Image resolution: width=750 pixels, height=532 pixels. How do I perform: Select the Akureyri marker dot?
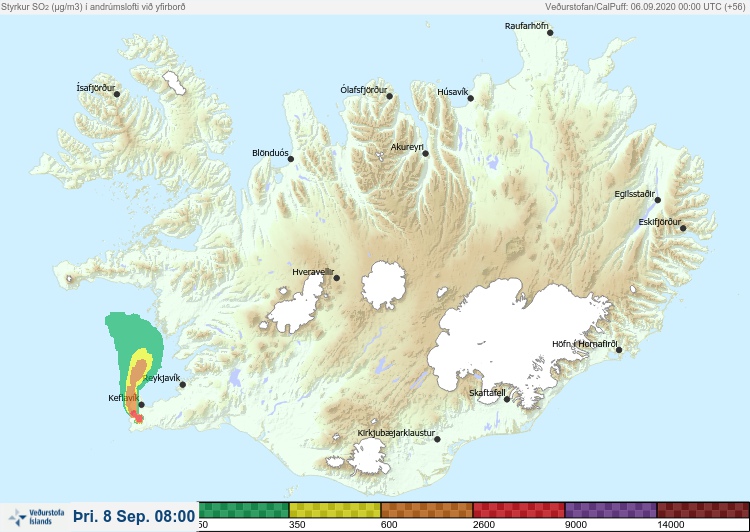(426, 154)
